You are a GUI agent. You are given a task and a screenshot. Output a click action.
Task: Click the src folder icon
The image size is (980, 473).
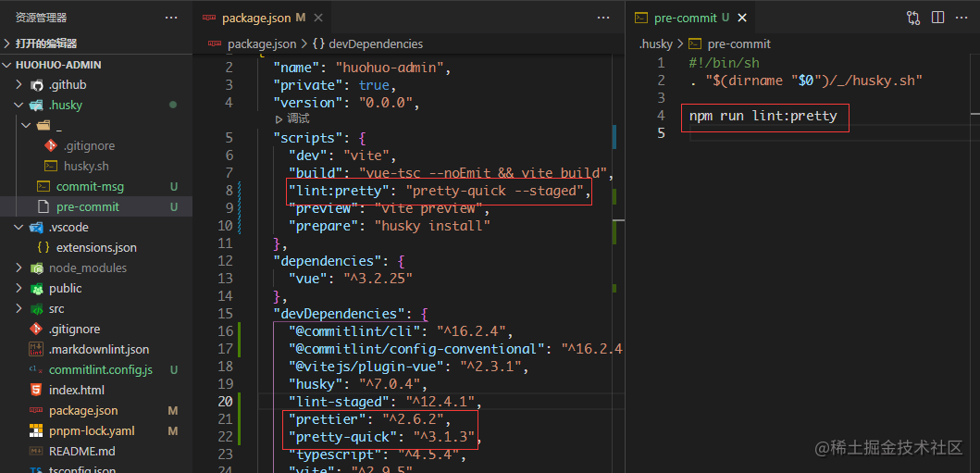tap(37, 308)
